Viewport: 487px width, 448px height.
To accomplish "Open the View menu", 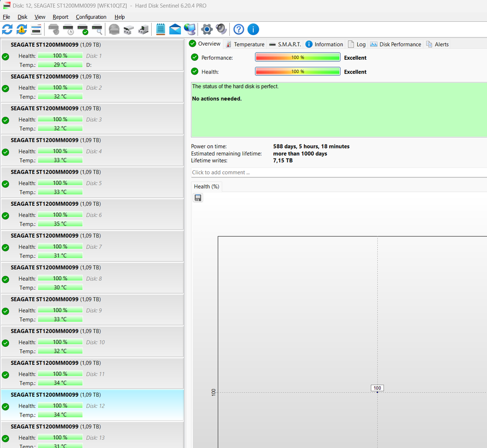I will pos(40,17).
